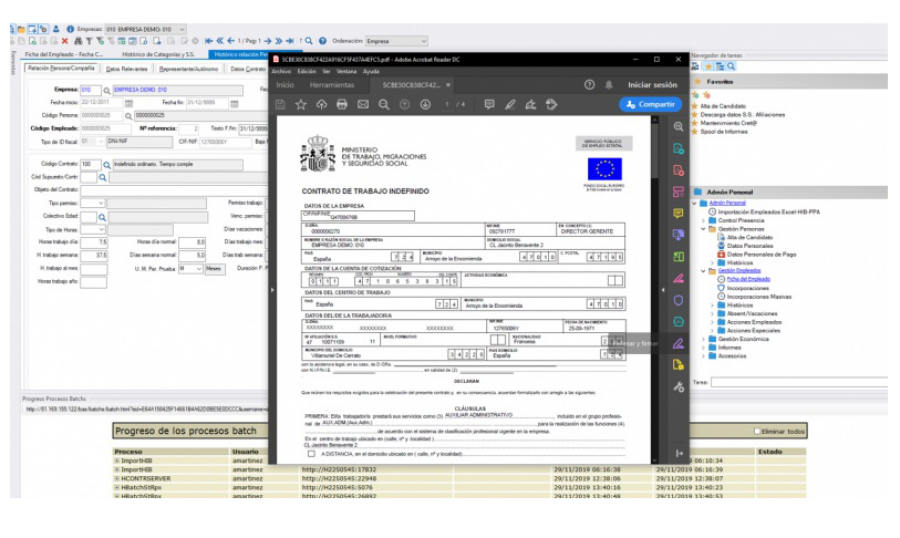The width and height of the screenshot is (900, 538).
Task: Send the PDF via the envelope icon
Action: point(363,104)
